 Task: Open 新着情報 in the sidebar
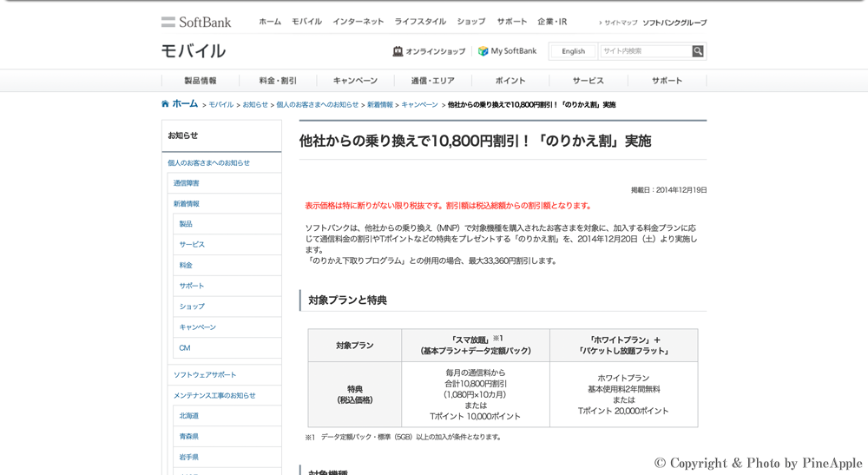[x=186, y=204]
